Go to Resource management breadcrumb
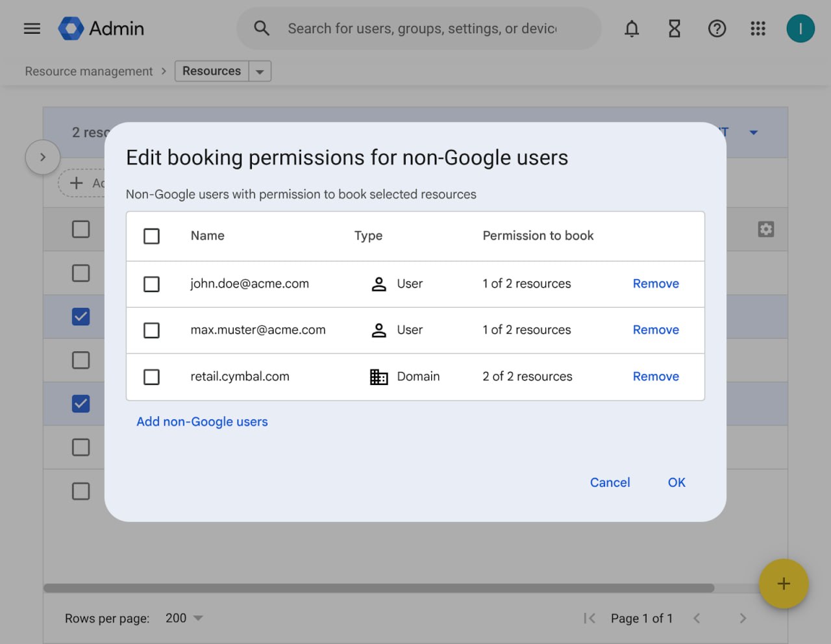The image size is (831, 644). point(89,71)
